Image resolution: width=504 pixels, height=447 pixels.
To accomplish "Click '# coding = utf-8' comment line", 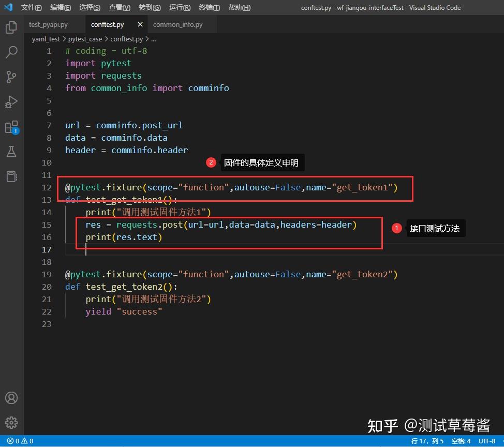I will (106, 51).
